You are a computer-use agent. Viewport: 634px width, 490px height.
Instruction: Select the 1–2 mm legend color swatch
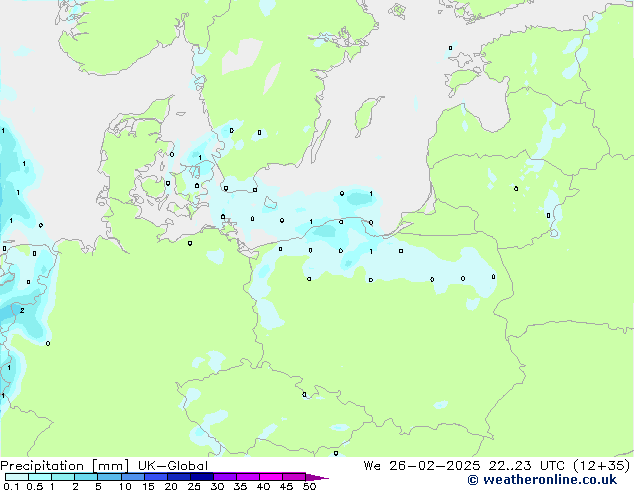[63, 477]
